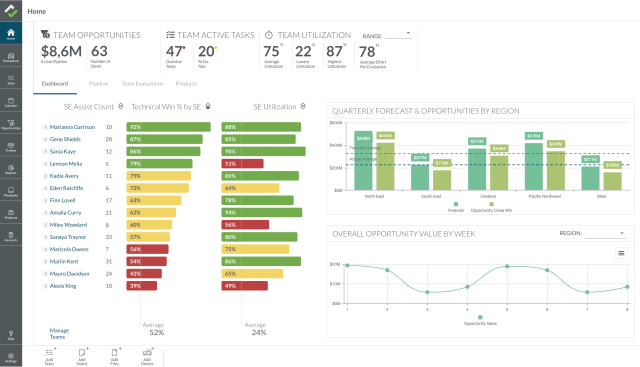Open the Range dropdown
The image size is (640, 367).
tap(398, 35)
